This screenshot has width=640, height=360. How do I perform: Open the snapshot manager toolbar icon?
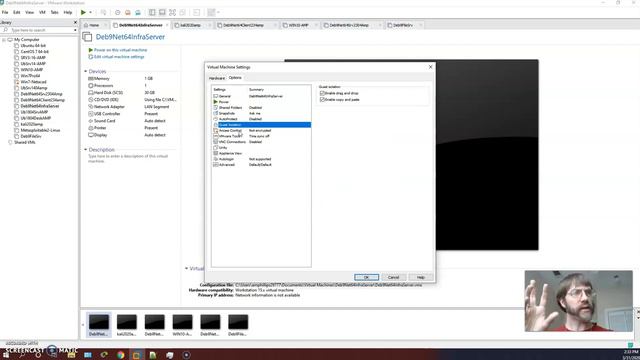[138, 13]
